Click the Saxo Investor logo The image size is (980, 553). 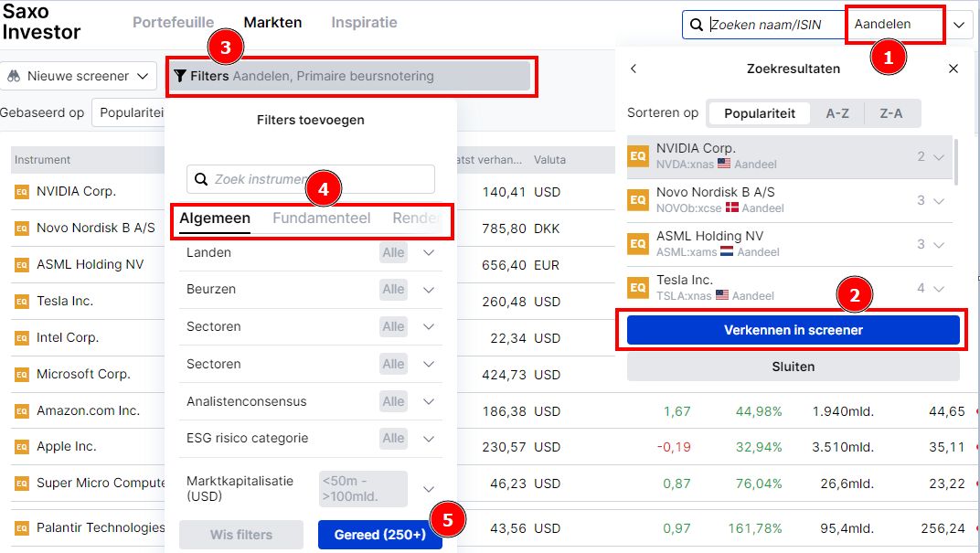(41, 22)
